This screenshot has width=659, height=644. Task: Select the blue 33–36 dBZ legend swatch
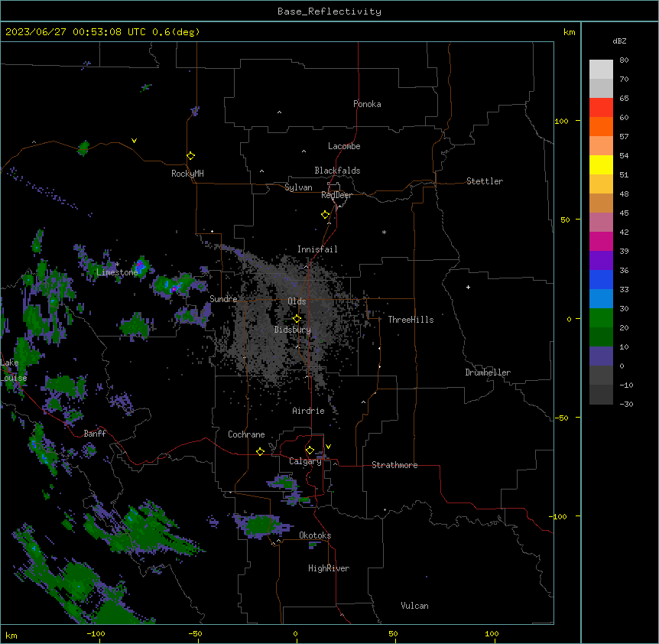[x=601, y=280]
